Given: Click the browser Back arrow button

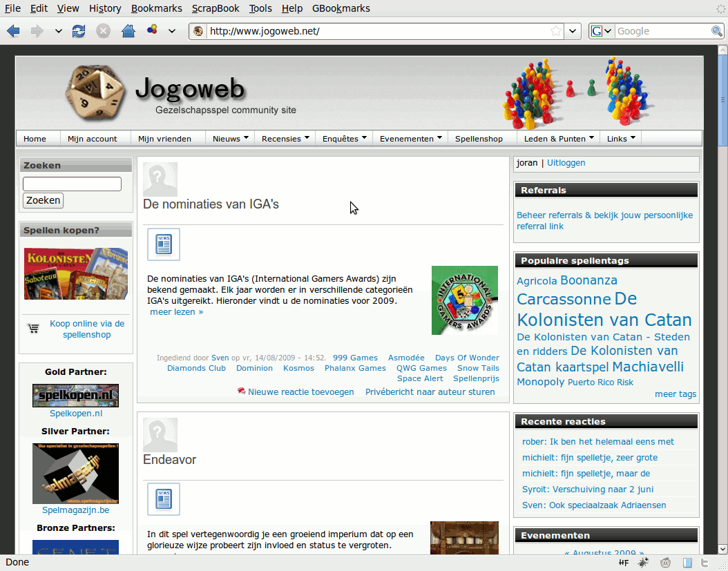Looking at the screenshot, I should click(13, 31).
